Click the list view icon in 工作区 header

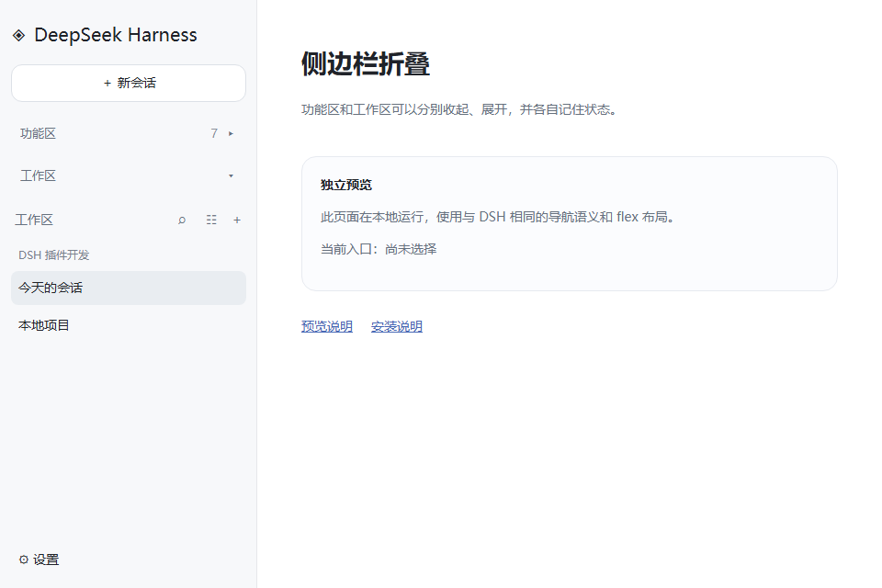[211, 220]
